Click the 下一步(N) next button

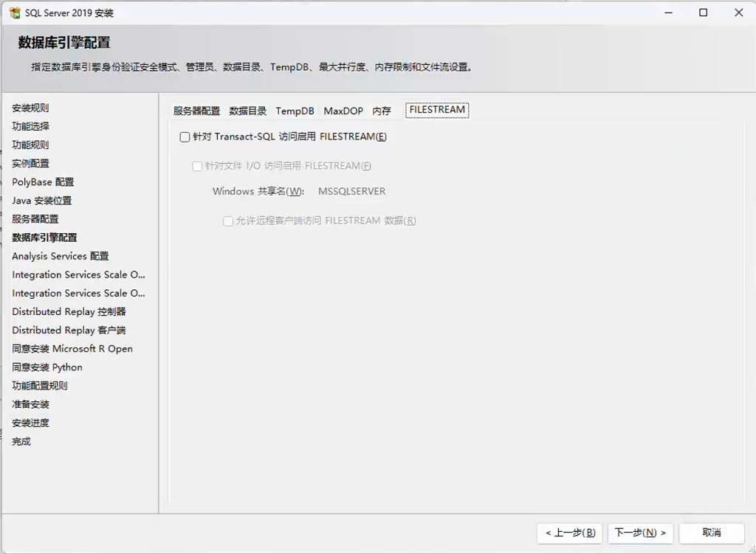640,533
